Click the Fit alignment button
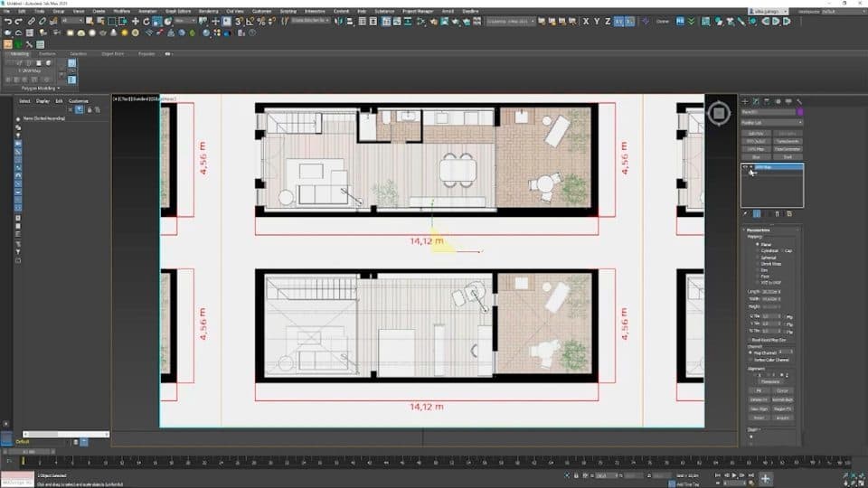The image size is (868, 488). (759, 390)
